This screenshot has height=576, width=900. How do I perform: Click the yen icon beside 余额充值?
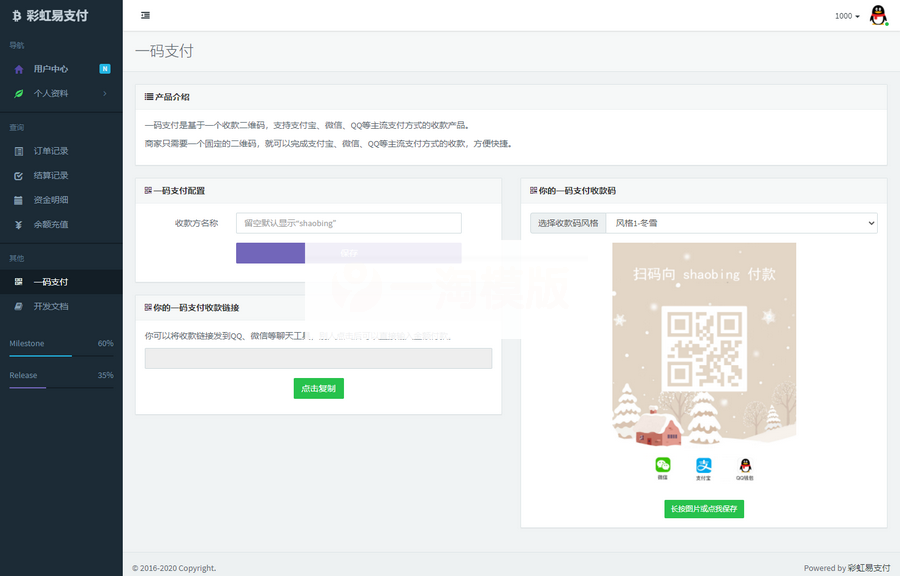(19, 224)
